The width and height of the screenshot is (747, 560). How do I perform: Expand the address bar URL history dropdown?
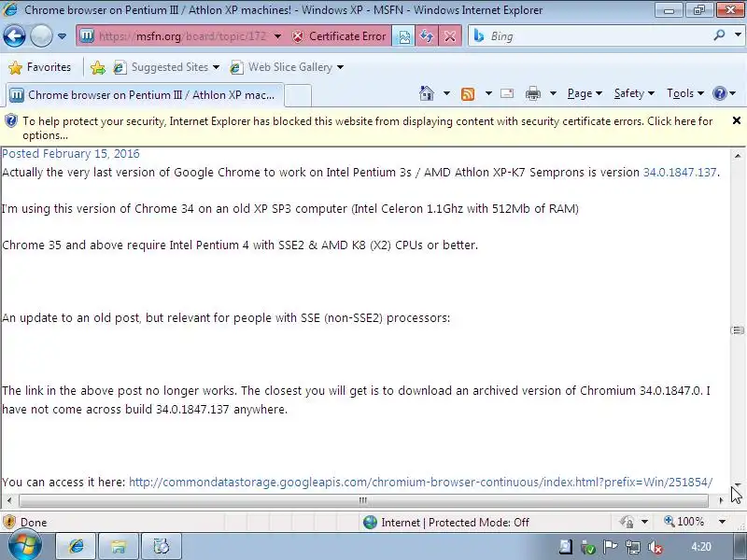pyautogui.click(x=277, y=36)
